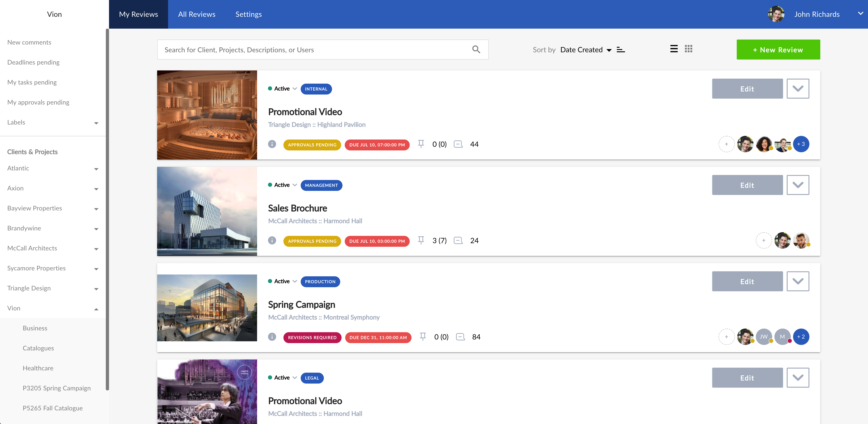Image resolution: width=868 pixels, height=424 pixels.
Task: Switch to the All Reviews tab
Action: tap(196, 14)
